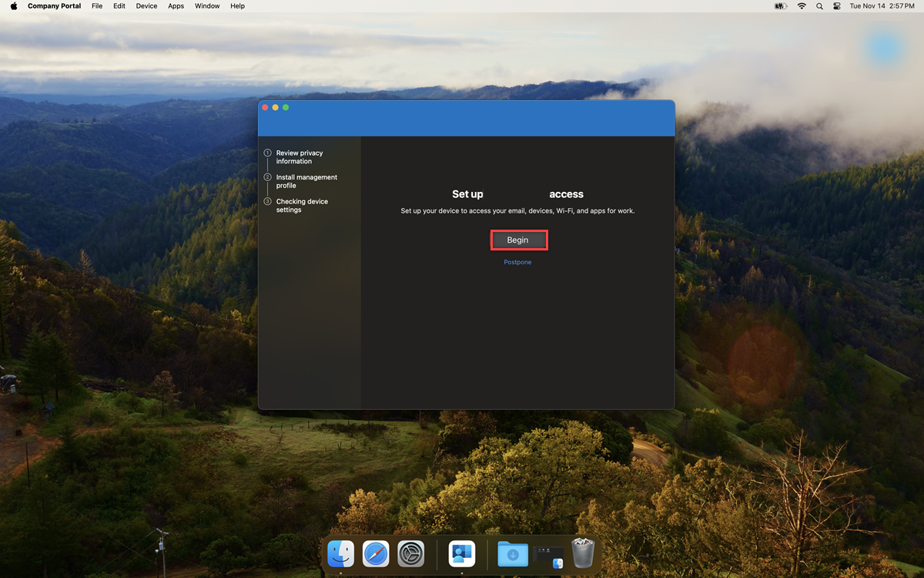Open the Window menu
Screen dimensions: 924x578
pos(207,5)
